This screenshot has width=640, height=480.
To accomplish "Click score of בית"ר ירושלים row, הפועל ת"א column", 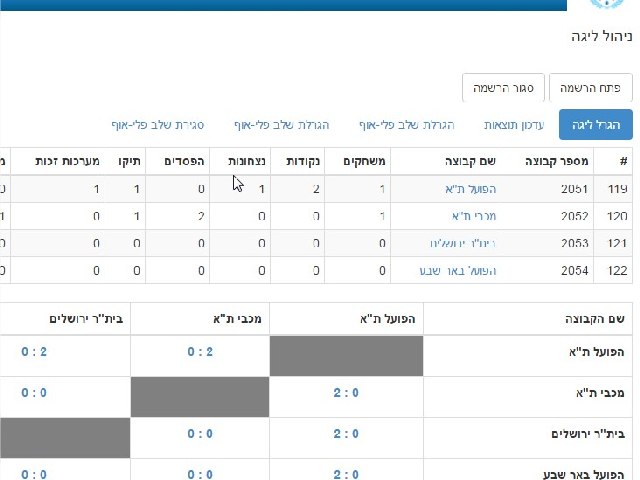I will pyautogui.click(x=347, y=434).
